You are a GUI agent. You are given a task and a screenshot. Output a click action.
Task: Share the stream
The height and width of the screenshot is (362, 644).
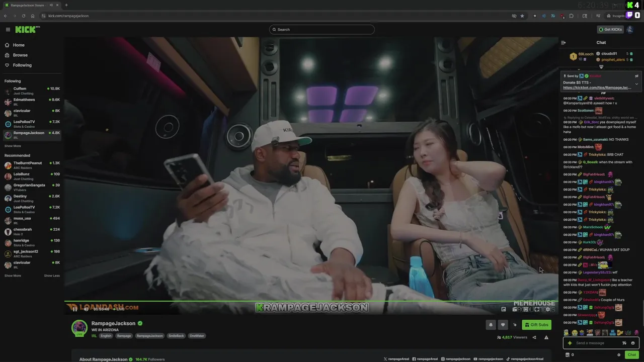tap(534, 337)
